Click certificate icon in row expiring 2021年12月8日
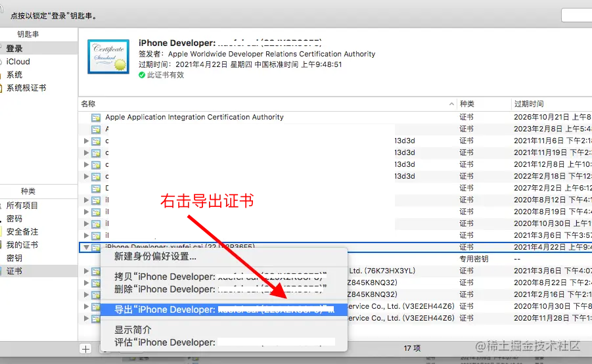Screen dimensions: 592x364 96,165
